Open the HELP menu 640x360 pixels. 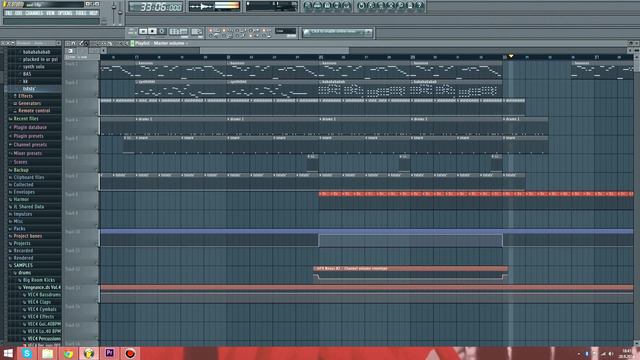coord(93,13)
